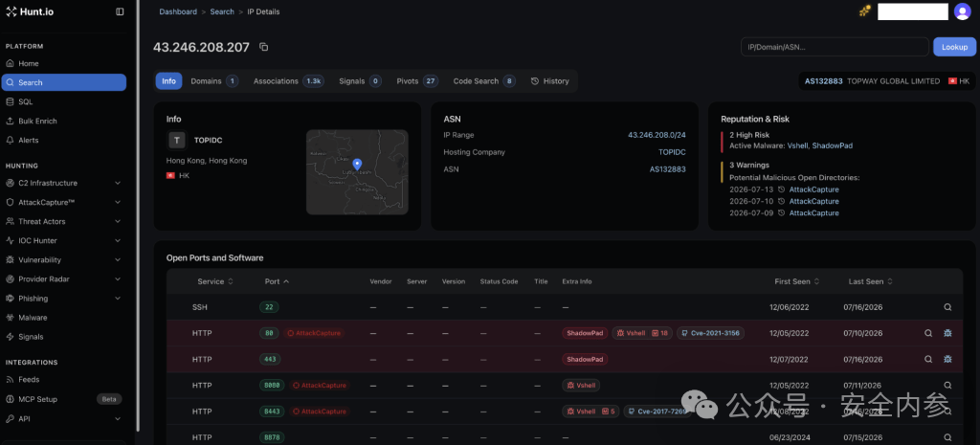Open AttackCapture entry dated 2026-07-10
The height and width of the screenshot is (445, 980).
click(813, 201)
